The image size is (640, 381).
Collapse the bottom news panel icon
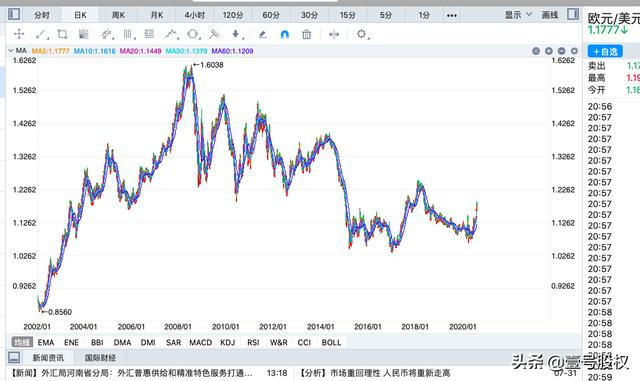coord(14,358)
